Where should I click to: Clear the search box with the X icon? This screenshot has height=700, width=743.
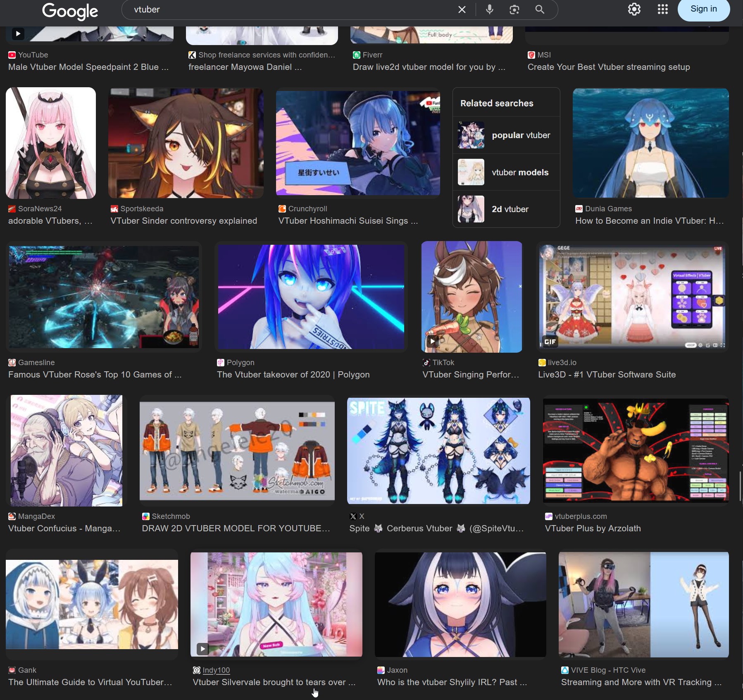[462, 10]
